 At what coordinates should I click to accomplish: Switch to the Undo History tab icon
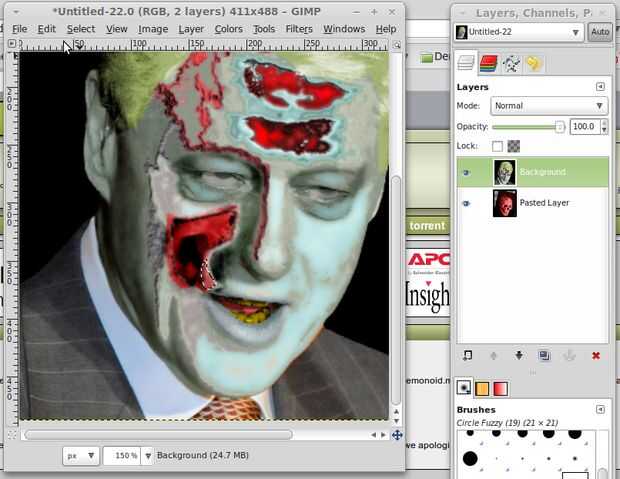pyautogui.click(x=534, y=63)
